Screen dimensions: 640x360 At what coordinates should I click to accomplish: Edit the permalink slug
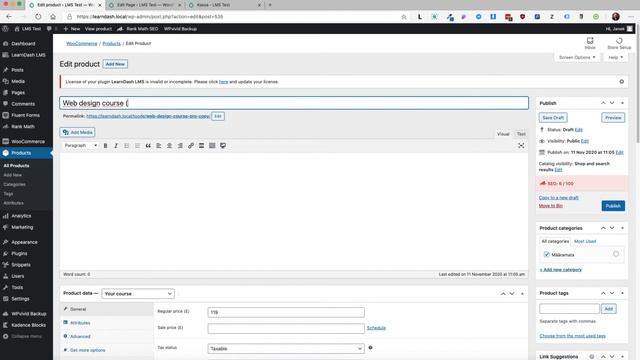[218, 116]
